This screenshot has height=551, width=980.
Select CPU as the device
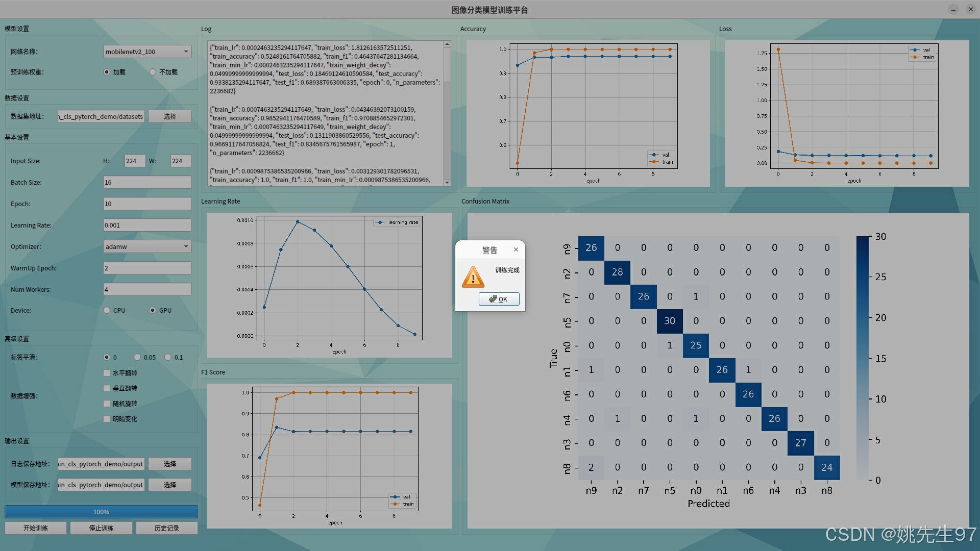[107, 310]
